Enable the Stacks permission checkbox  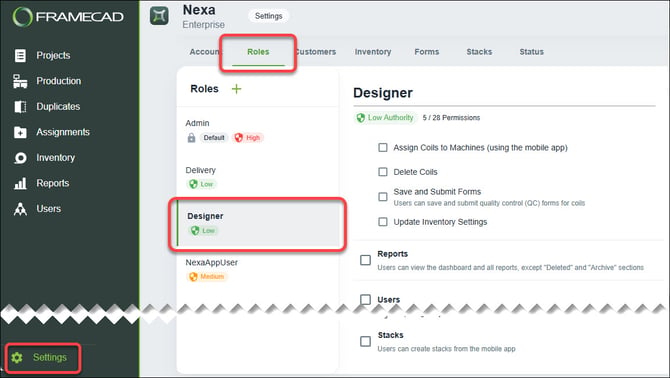point(365,341)
